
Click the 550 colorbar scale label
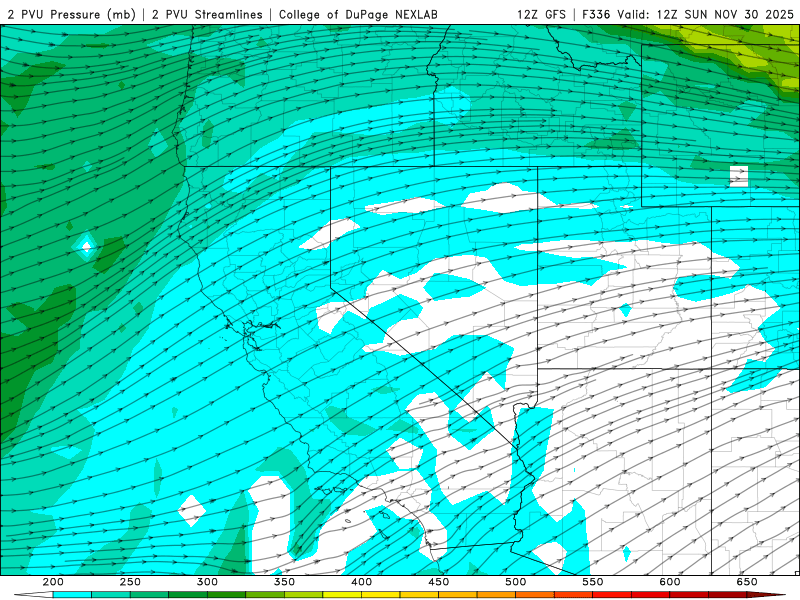click(x=592, y=582)
